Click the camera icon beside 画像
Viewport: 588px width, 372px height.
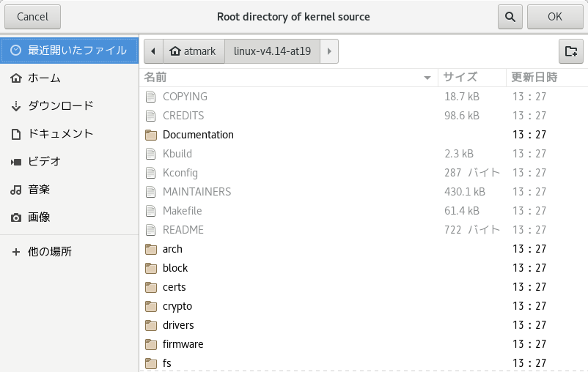point(15,217)
